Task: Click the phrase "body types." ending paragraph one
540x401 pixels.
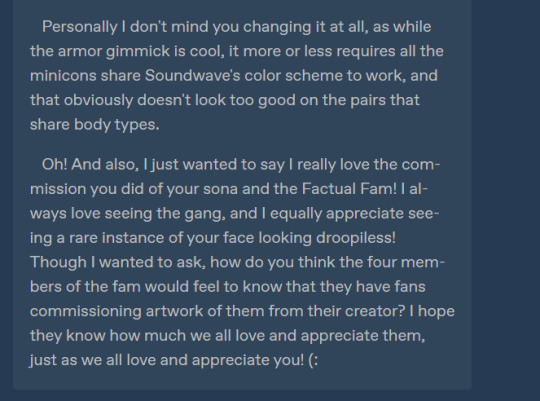Action: 117,124
